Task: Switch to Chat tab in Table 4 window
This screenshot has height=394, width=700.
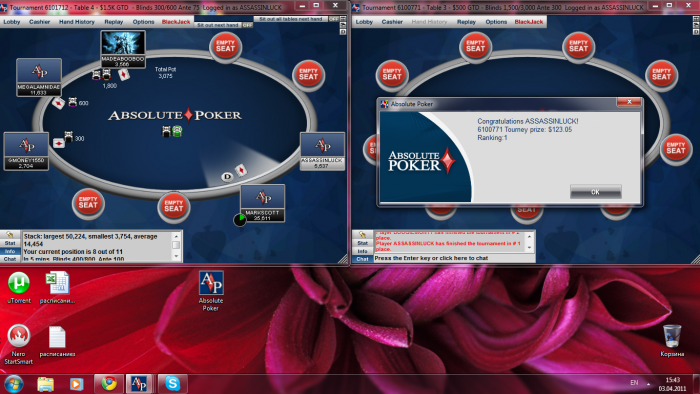Action: pyautogui.click(x=10, y=259)
